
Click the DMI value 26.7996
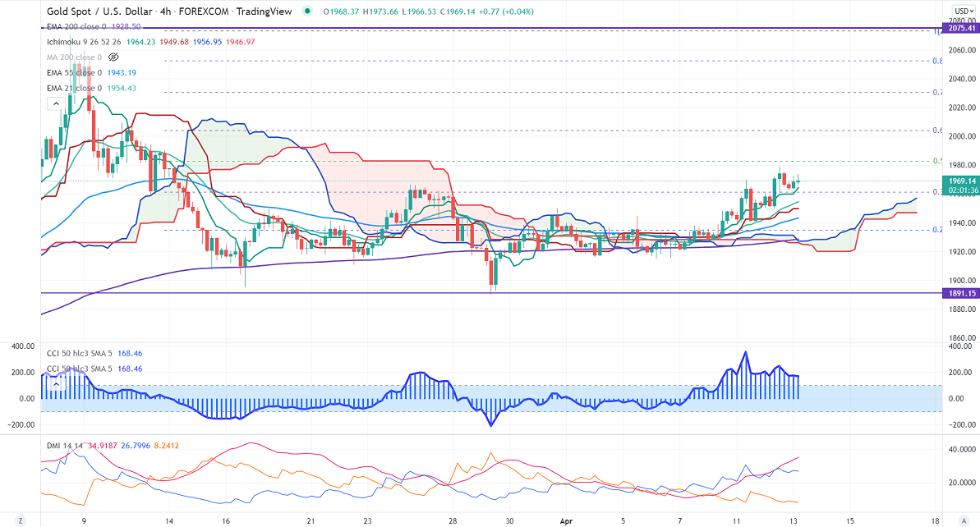136,446
